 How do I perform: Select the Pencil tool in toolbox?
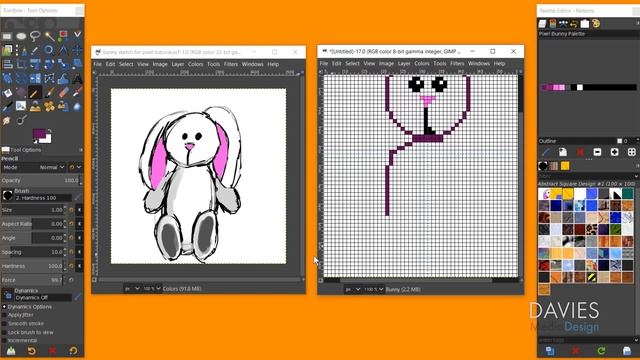pos(35,93)
